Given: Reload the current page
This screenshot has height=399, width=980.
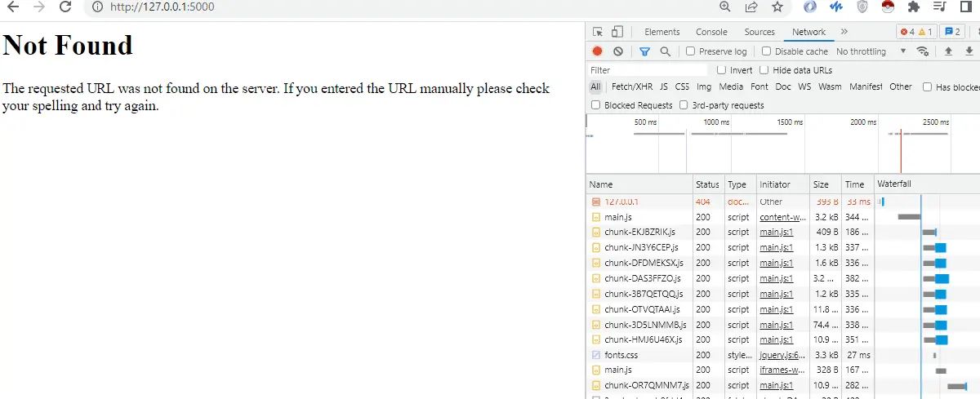Looking at the screenshot, I should tap(64, 7).
